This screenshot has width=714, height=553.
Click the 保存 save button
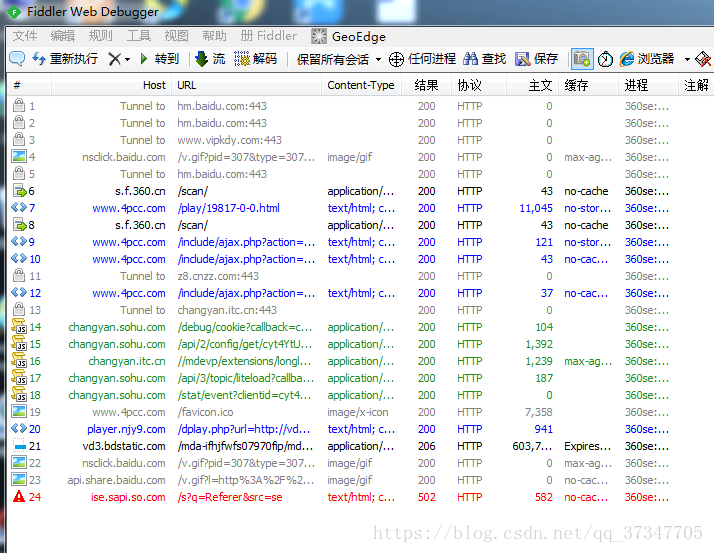point(536,59)
